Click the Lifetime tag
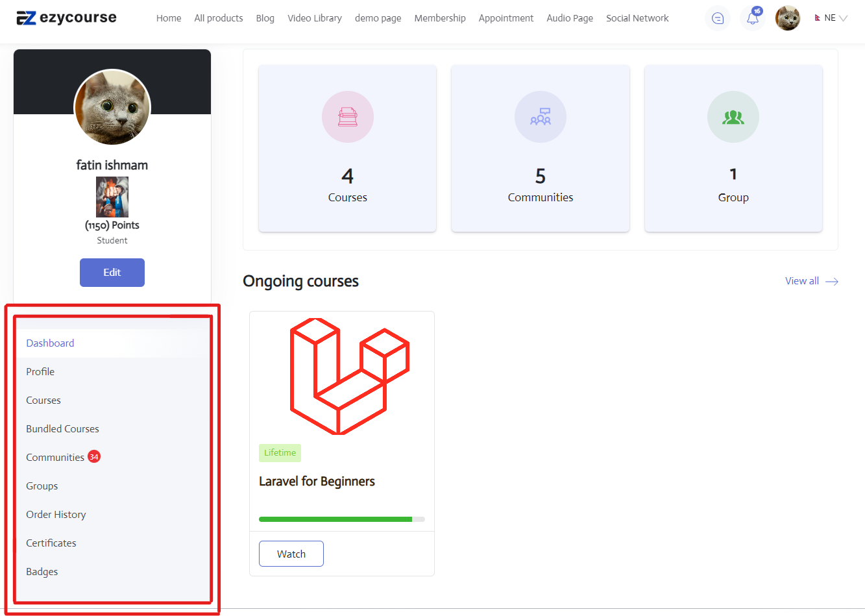The image size is (865, 616). 280,453
